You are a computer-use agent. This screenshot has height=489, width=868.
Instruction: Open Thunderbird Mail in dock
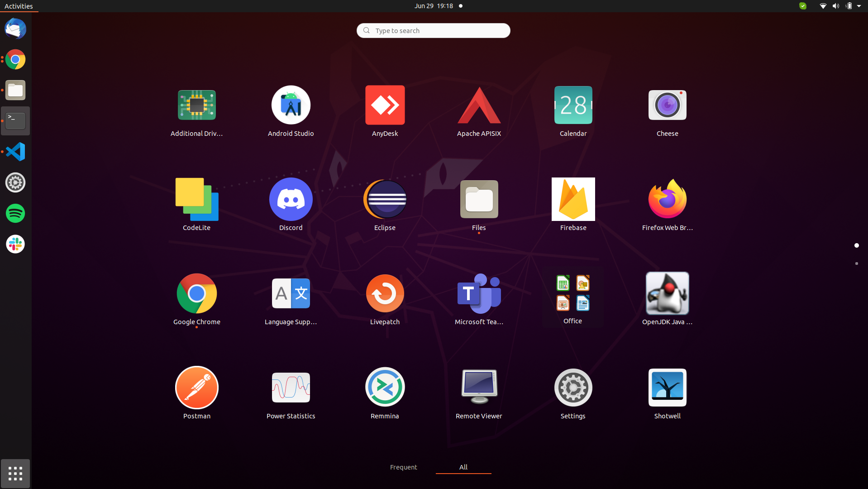click(x=15, y=29)
